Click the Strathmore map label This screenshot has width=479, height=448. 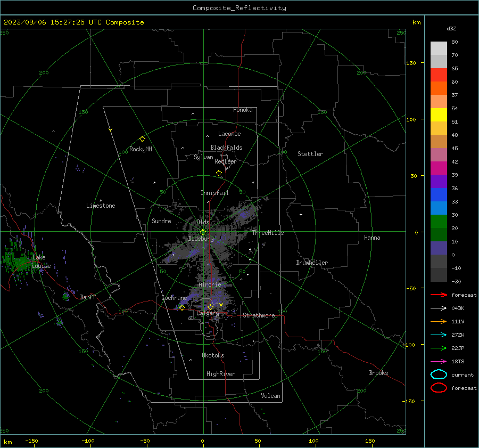pos(259,315)
